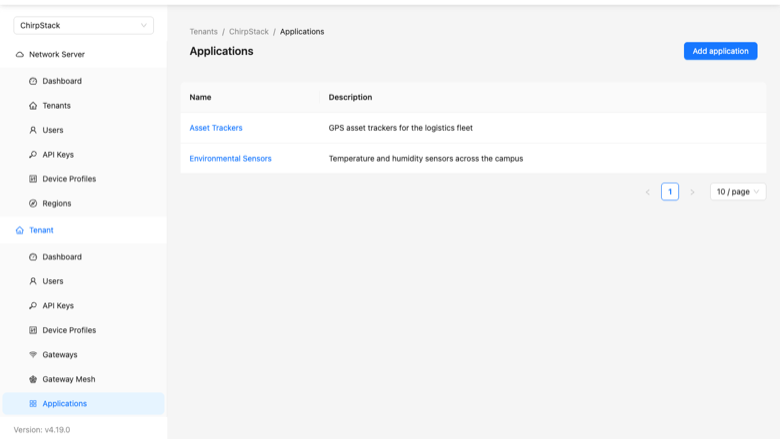Go to next page using right chevron

692,192
